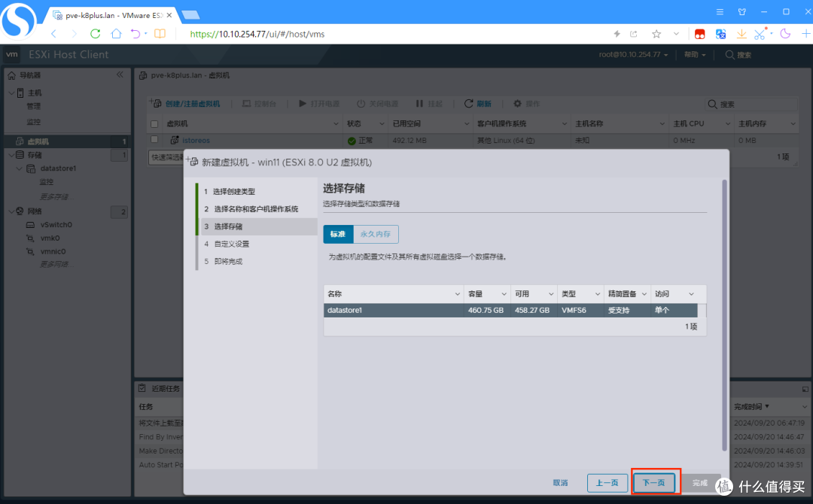Screen dimensions: 813x504
Task: Bookmark page with the star icon
Action: (x=656, y=34)
